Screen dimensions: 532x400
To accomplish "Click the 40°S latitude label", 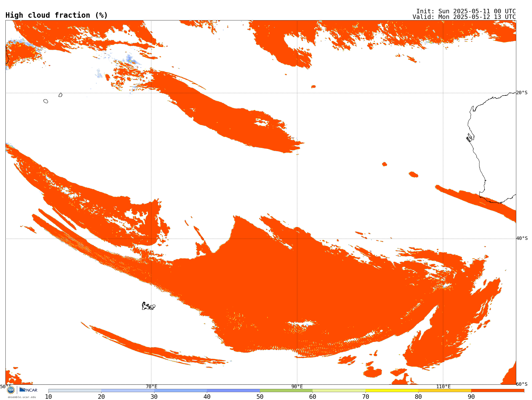I will click(x=522, y=238).
